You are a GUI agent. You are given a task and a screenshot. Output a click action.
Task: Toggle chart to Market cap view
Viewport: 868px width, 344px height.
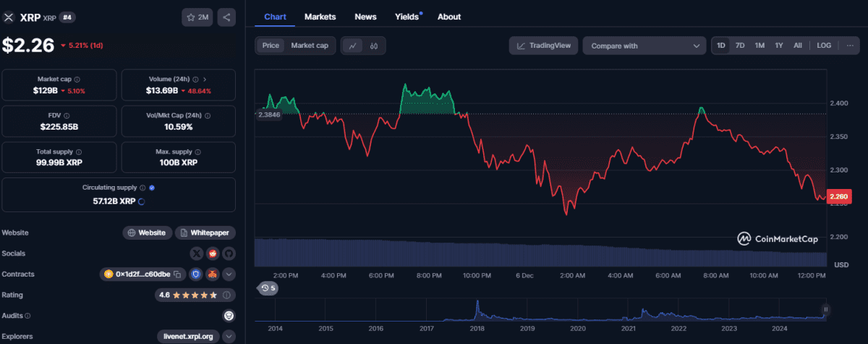(x=309, y=46)
